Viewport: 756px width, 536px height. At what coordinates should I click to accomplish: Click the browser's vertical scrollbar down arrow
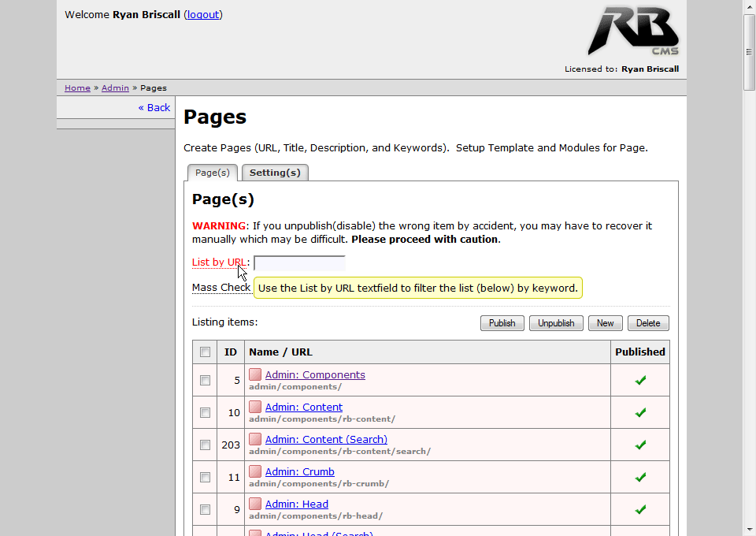coord(749,529)
